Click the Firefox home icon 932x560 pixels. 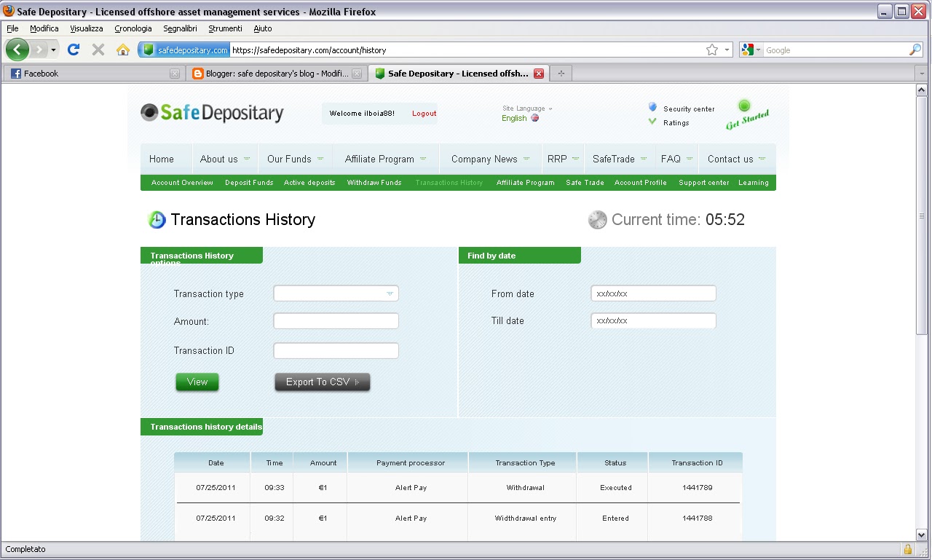pos(123,50)
